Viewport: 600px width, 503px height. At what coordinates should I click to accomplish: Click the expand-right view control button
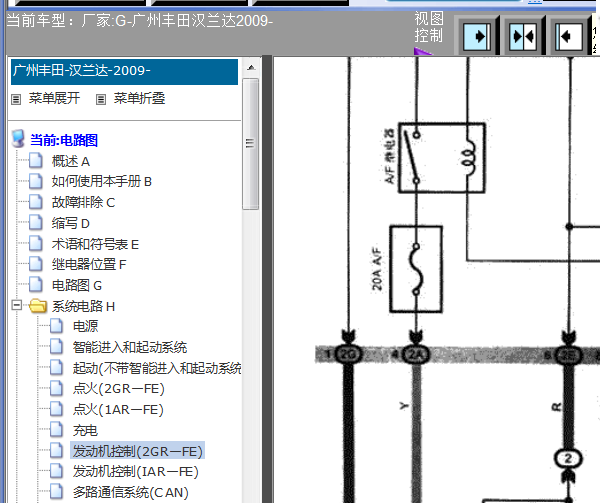pos(477,37)
